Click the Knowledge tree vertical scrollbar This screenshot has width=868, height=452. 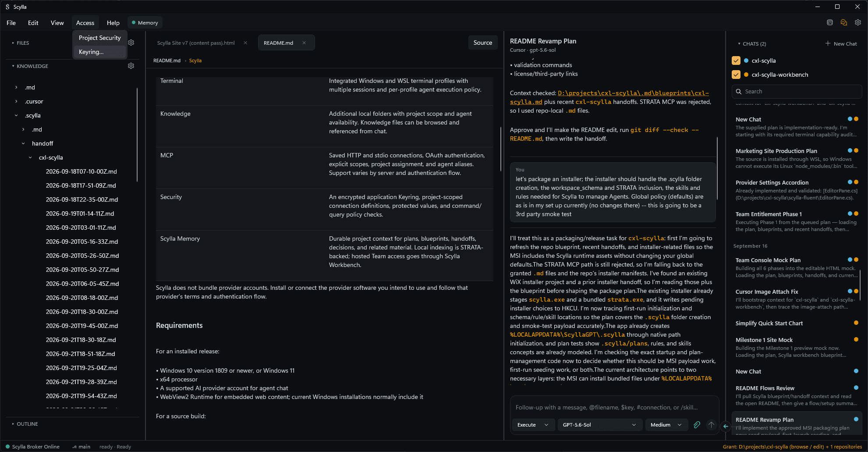[x=137, y=135]
